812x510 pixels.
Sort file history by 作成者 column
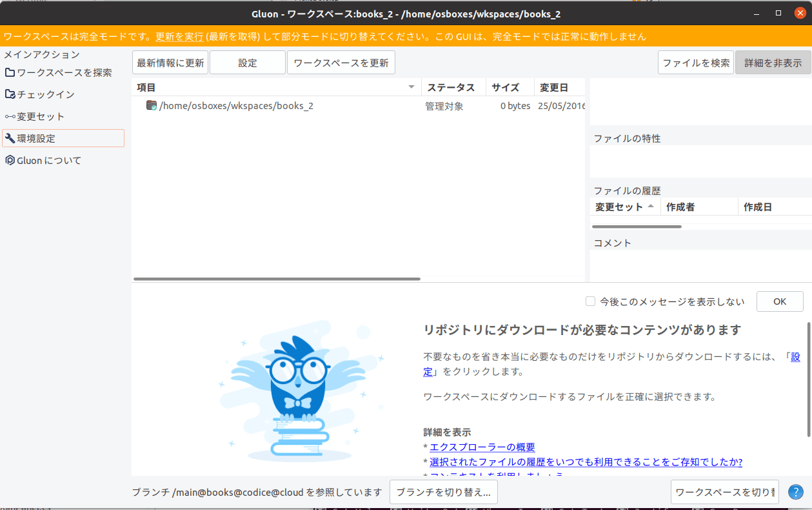(699, 207)
